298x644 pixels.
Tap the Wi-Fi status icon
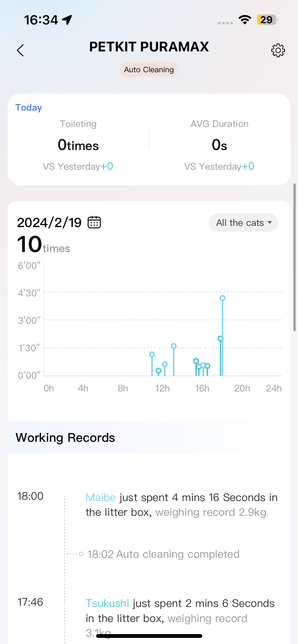click(x=245, y=20)
